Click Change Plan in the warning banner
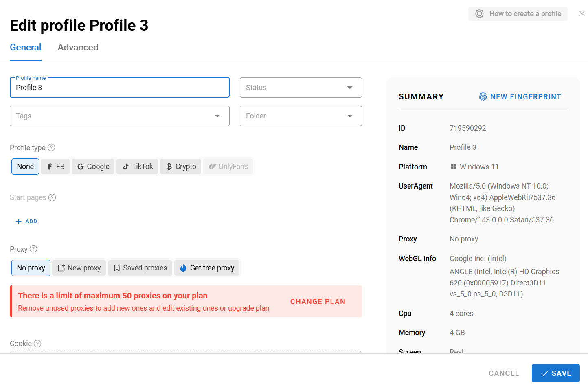588x386 pixels. 318,302
